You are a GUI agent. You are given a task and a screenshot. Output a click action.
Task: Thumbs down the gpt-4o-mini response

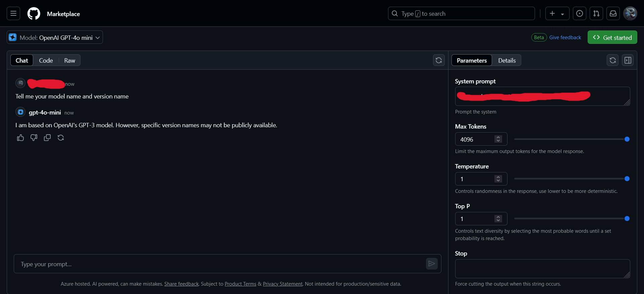34,138
